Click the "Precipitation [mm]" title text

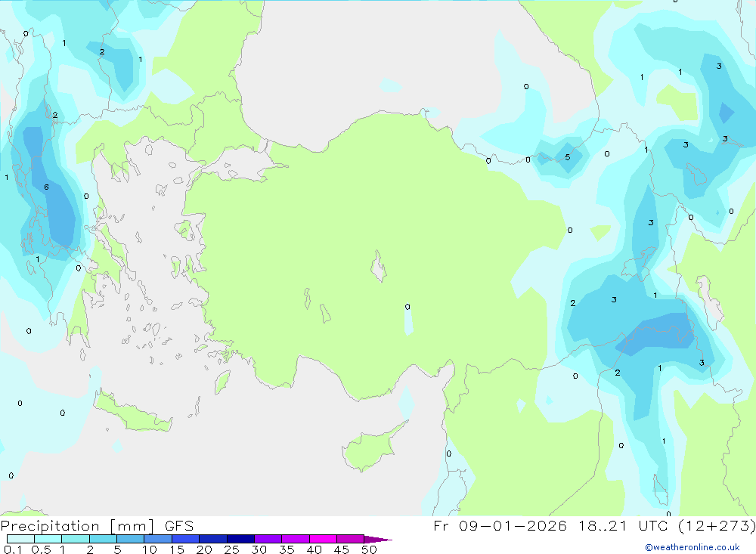click(78, 526)
